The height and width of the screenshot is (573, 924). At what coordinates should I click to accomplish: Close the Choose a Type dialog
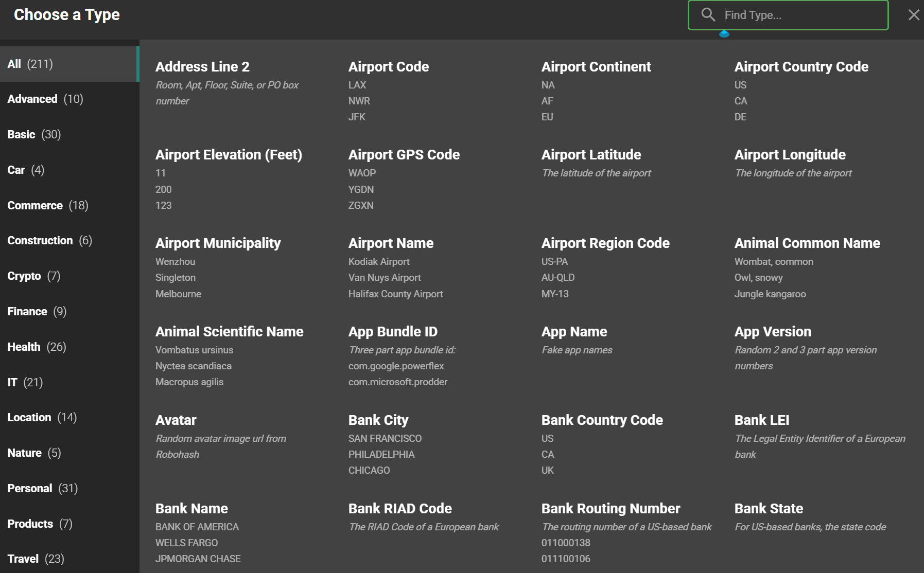914,15
